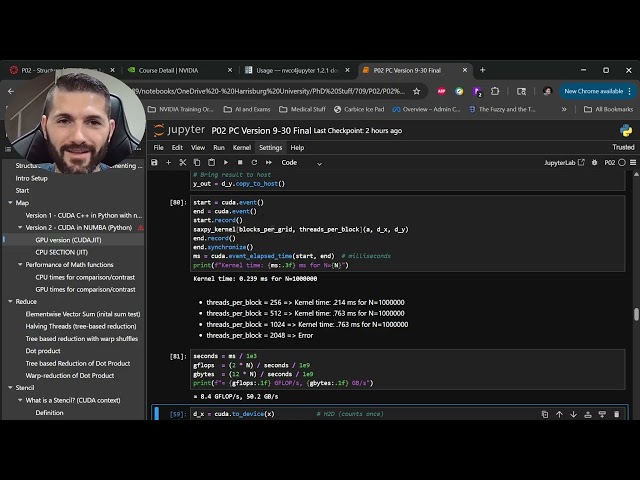Open the Chrome profile avatar icon
The height and width of the screenshot is (480, 640).
point(548,91)
